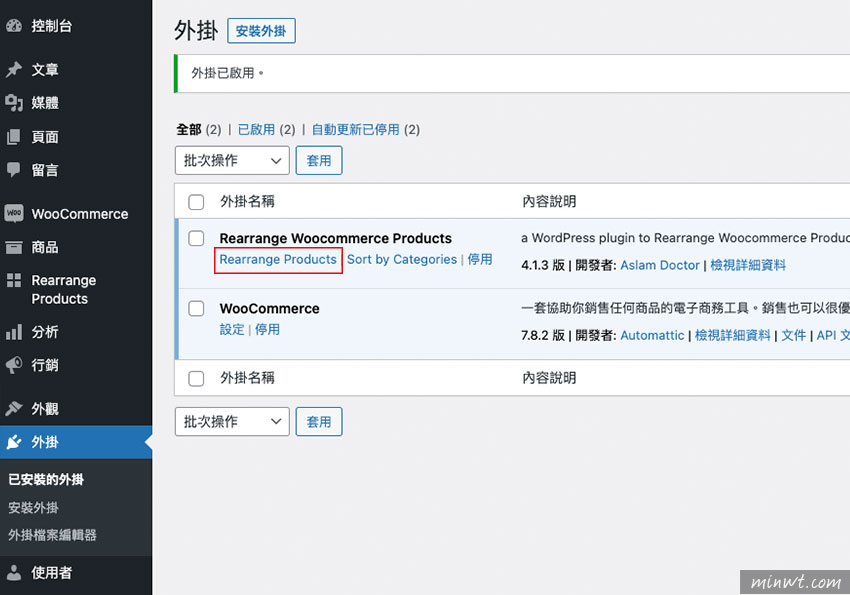This screenshot has height=595, width=850.
Task: Click the 分析 bar chart icon
Action: [x=14, y=332]
